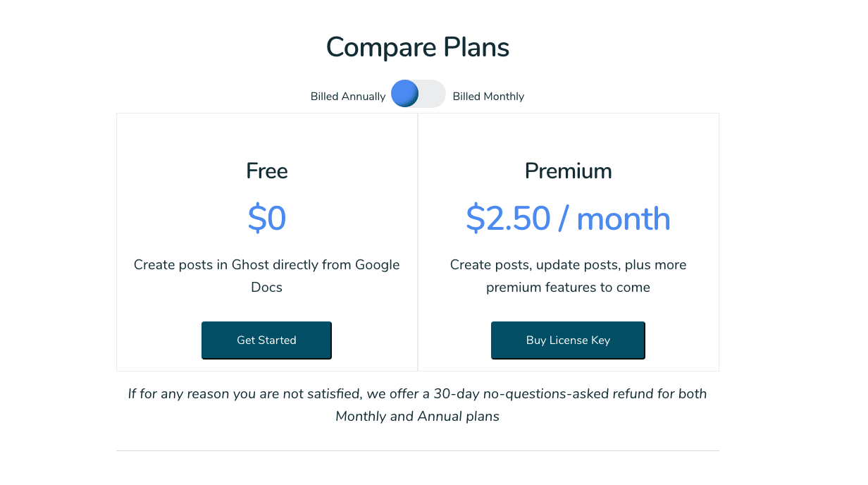Click the grey track of billing toggle

pos(433,94)
